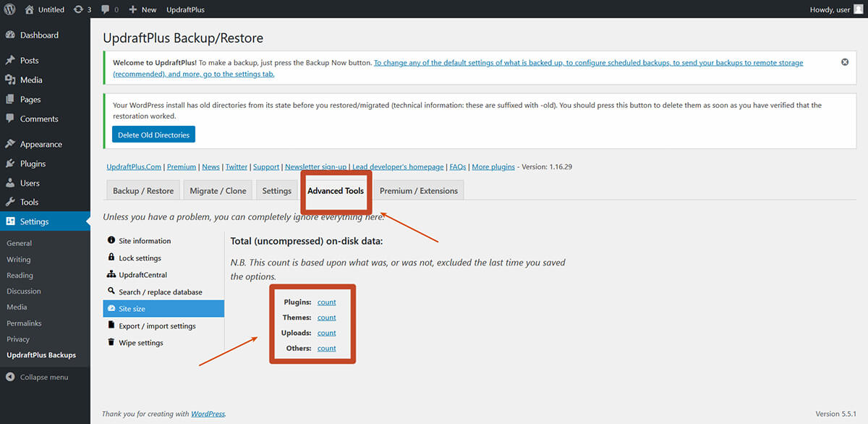
Task: Click the Search / replace database magnifier icon
Action: click(x=111, y=292)
